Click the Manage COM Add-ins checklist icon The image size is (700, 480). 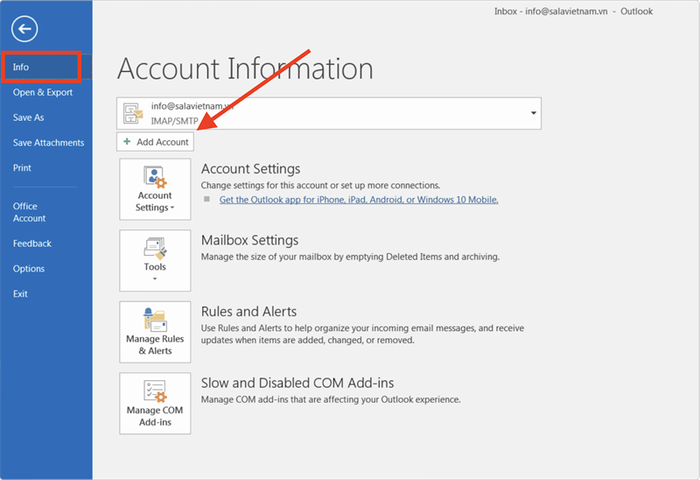click(x=155, y=391)
